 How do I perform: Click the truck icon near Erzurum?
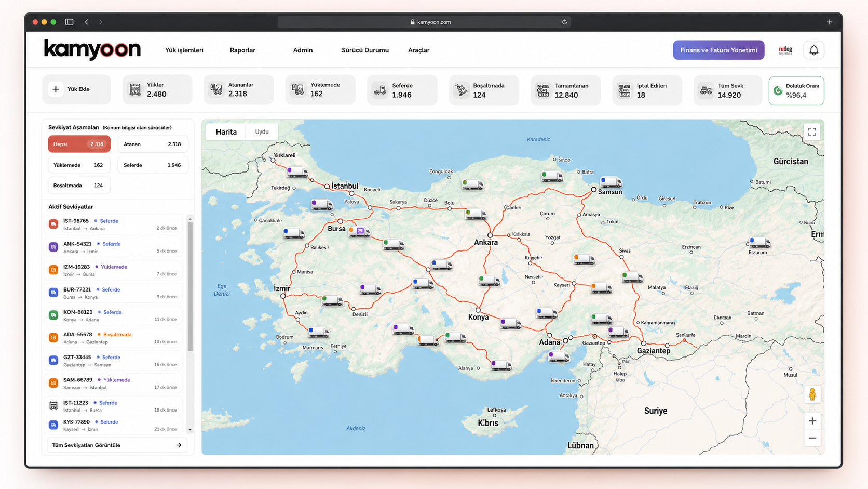(x=759, y=243)
